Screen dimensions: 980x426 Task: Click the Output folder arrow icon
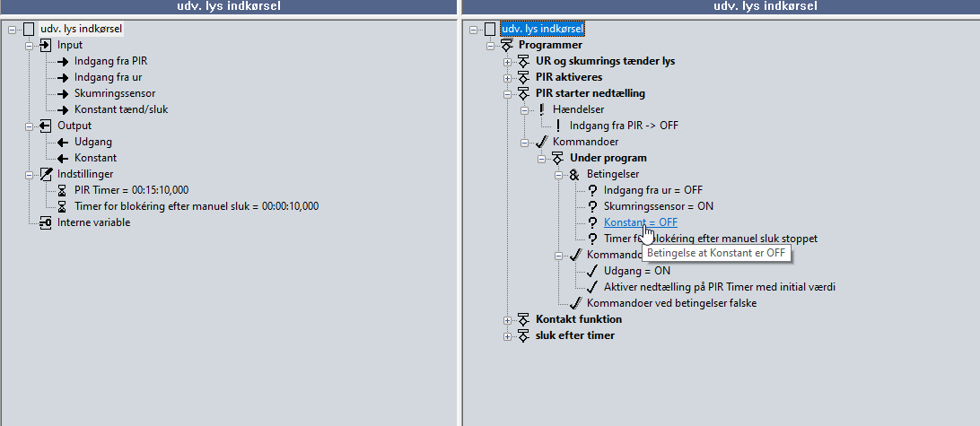coord(46,126)
